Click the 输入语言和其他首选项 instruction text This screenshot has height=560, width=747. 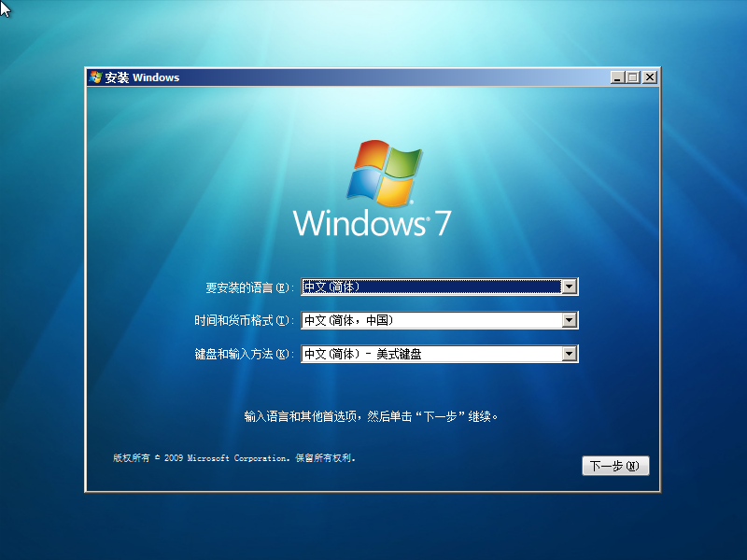(371, 416)
